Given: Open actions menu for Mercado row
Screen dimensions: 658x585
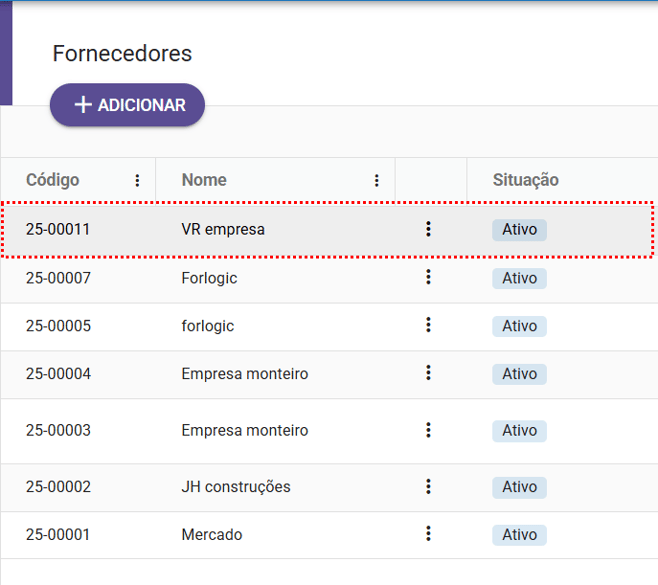Looking at the screenshot, I should (x=428, y=534).
